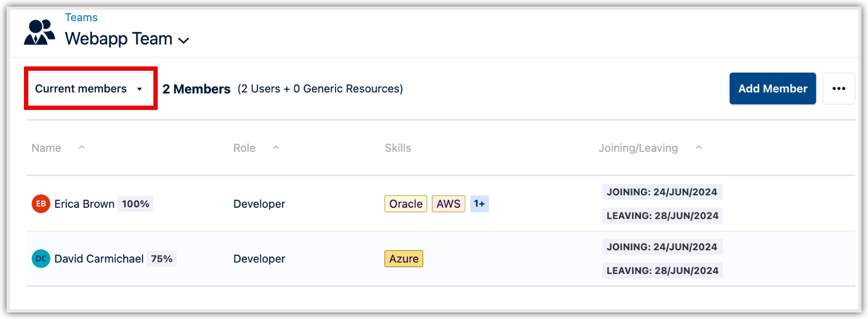Expand the 1+ more skills badge
This screenshot has width=868, height=319.
click(479, 204)
